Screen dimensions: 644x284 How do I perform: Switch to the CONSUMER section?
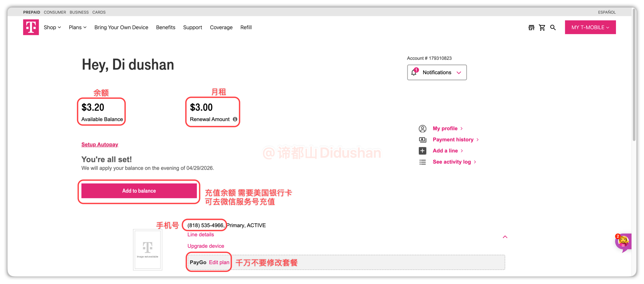[55, 12]
